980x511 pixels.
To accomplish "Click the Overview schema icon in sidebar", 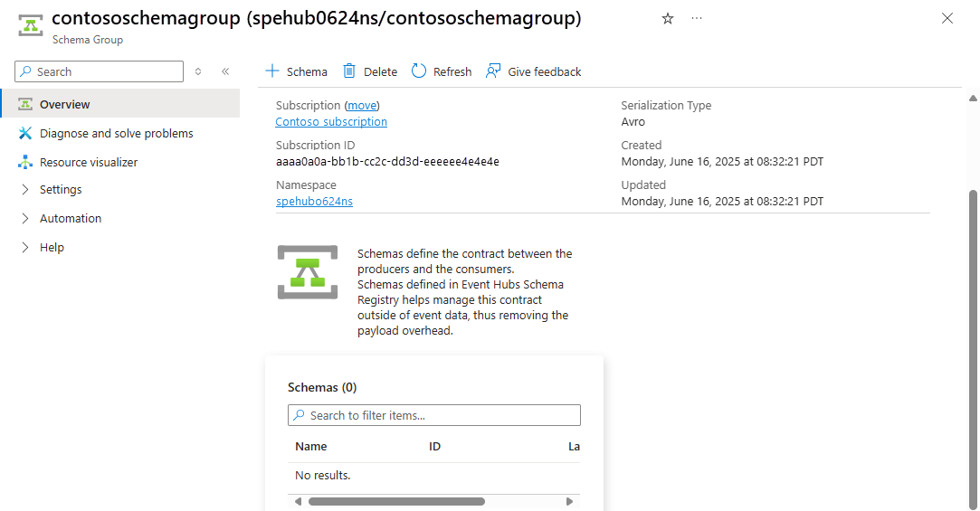I will [25, 104].
